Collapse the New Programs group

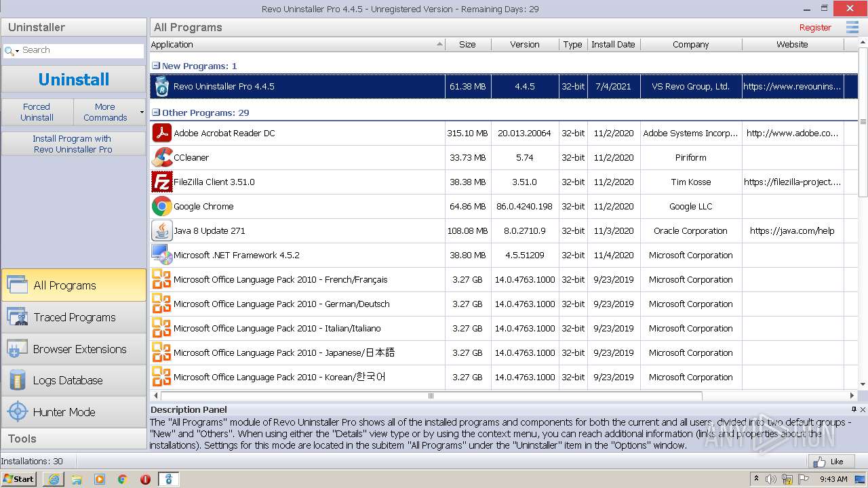pyautogui.click(x=156, y=66)
